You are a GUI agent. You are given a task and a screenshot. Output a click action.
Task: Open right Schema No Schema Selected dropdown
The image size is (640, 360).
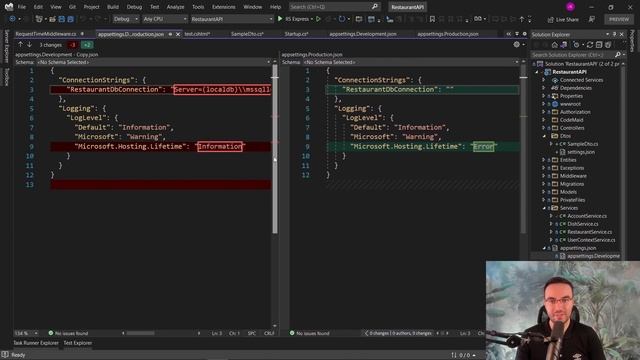tap(411, 62)
